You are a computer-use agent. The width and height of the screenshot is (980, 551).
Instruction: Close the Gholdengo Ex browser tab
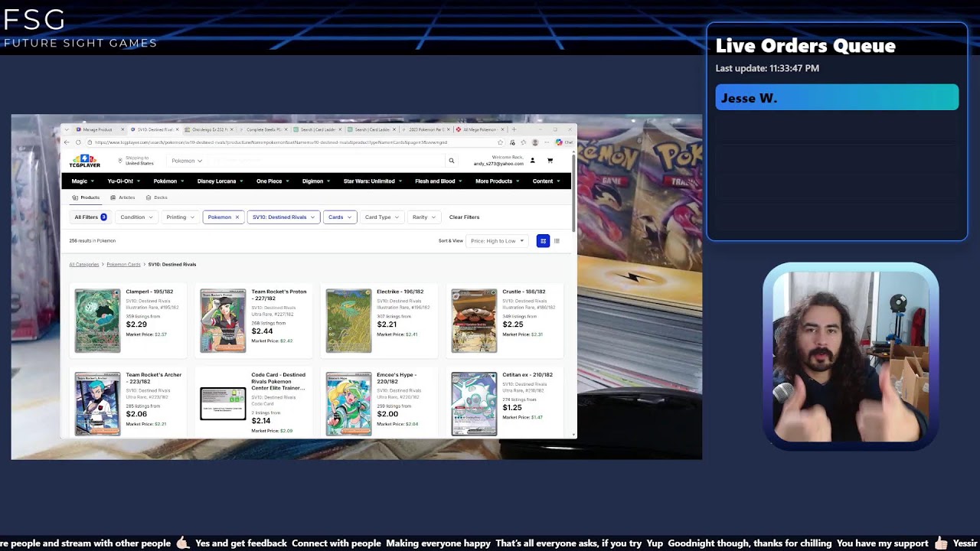pyautogui.click(x=232, y=129)
